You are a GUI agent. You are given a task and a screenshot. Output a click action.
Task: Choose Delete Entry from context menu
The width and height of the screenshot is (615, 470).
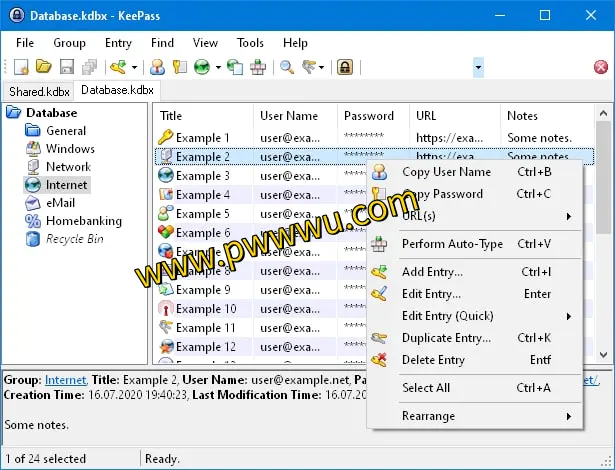tap(433, 360)
